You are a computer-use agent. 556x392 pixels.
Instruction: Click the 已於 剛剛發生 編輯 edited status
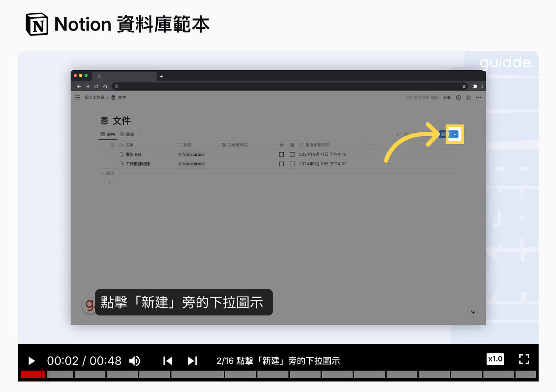tap(421, 97)
